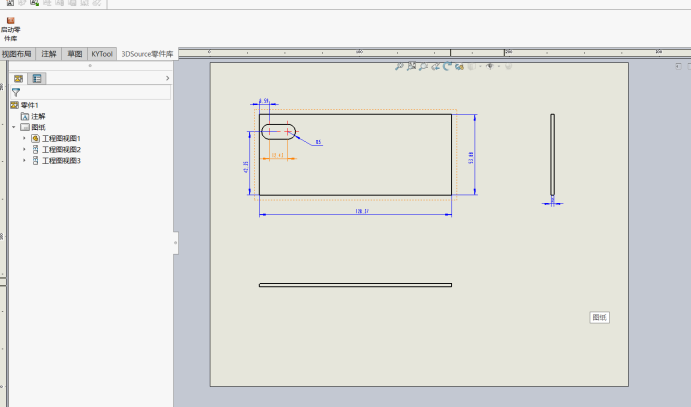Screen dimensions: 691x407
Task: Select the 53.88 height dimension
Action: (471, 158)
